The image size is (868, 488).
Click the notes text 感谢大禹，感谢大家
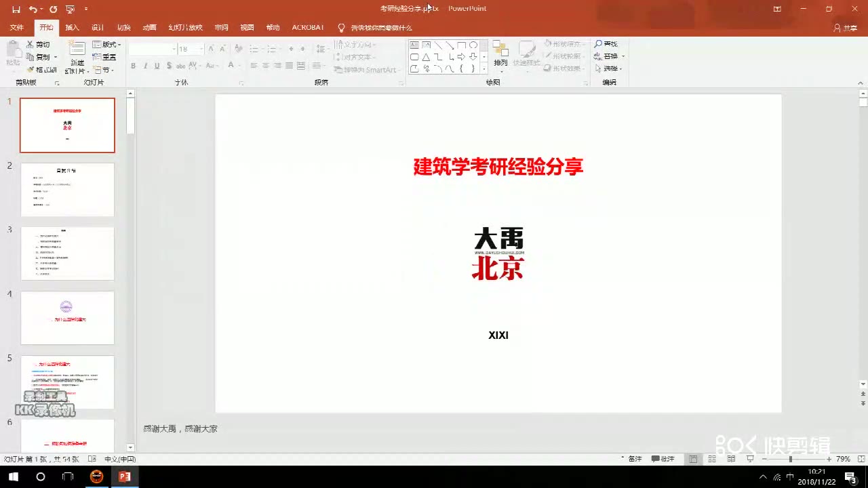coord(180,429)
